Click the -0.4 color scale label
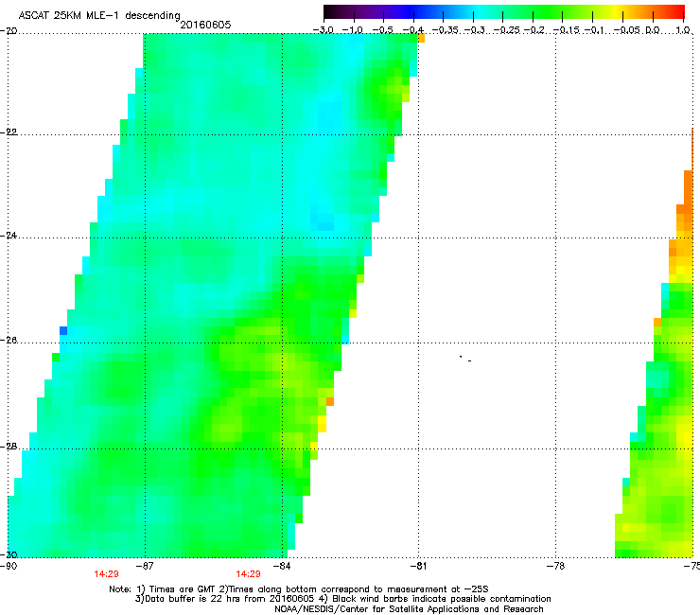Image resolution: width=700 pixels, height=615 pixels. tap(413, 30)
